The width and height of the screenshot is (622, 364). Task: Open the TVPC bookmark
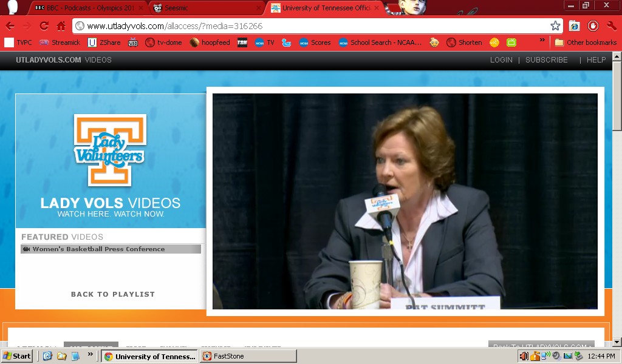point(18,42)
